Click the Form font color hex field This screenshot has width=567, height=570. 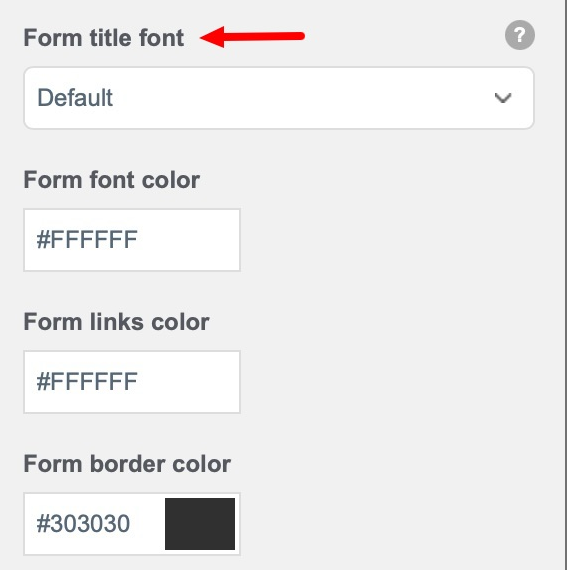(132, 240)
